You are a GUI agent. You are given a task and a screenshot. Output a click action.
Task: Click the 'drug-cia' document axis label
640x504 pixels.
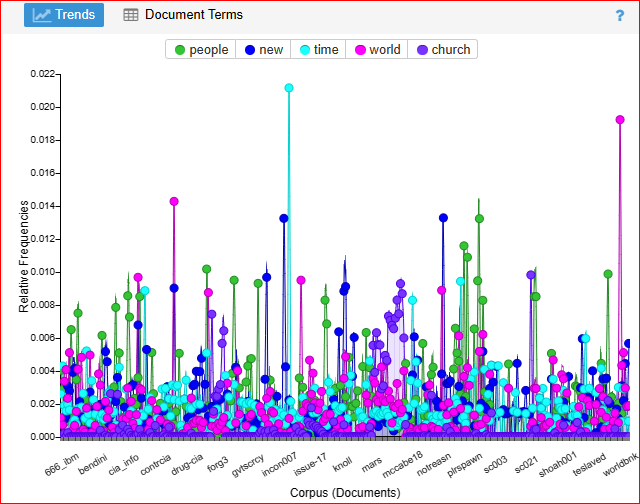187,465
